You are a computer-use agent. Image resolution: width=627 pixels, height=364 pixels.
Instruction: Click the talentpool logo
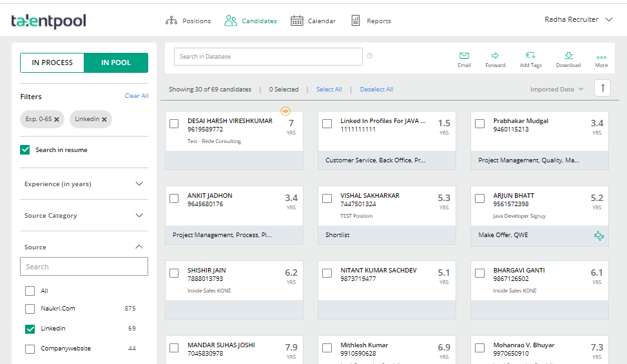pos(48,21)
